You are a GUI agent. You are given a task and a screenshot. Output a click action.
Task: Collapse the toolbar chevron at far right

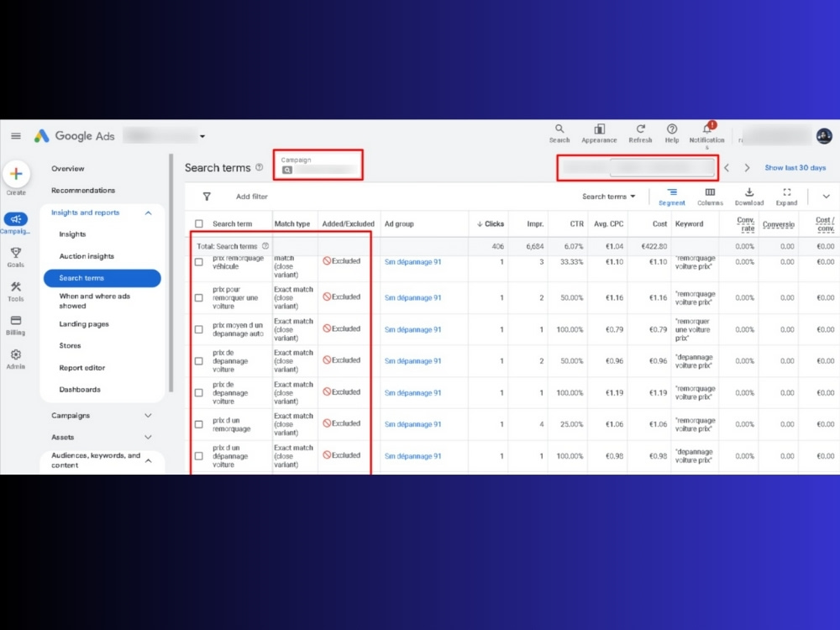click(x=826, y=197)
